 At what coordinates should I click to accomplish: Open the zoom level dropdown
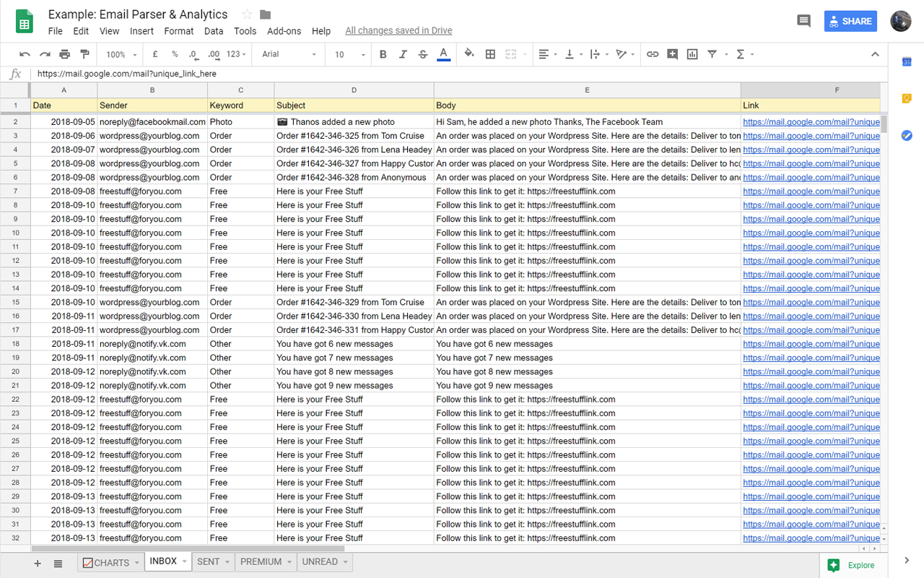click(119, 54)
